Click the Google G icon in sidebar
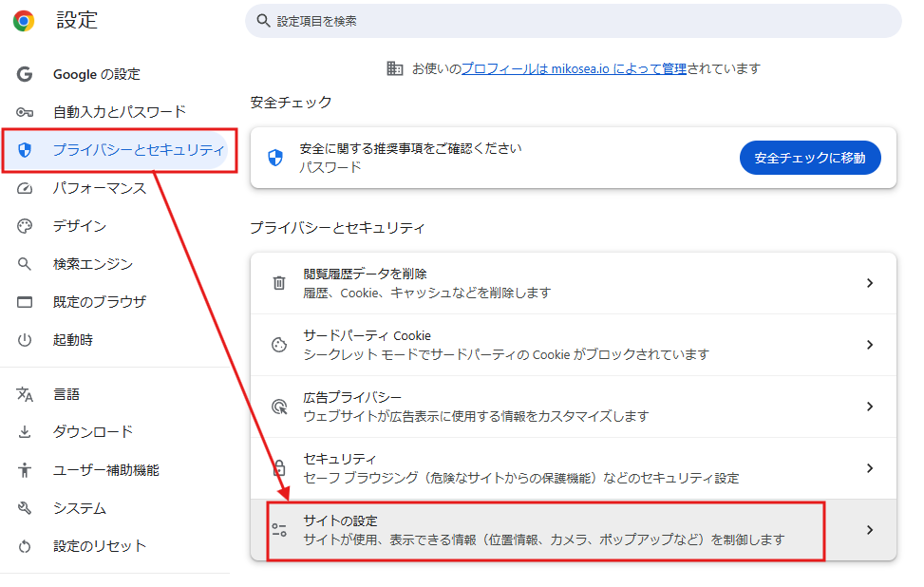This screenshot has width=924, height=587. pyautogui.click(x=24, y=74)
